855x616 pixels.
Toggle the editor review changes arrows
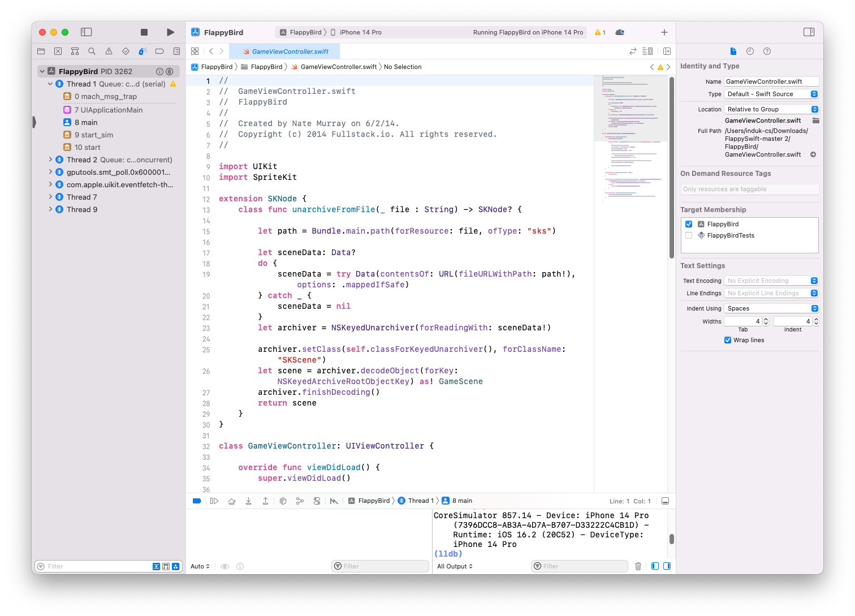633,51
